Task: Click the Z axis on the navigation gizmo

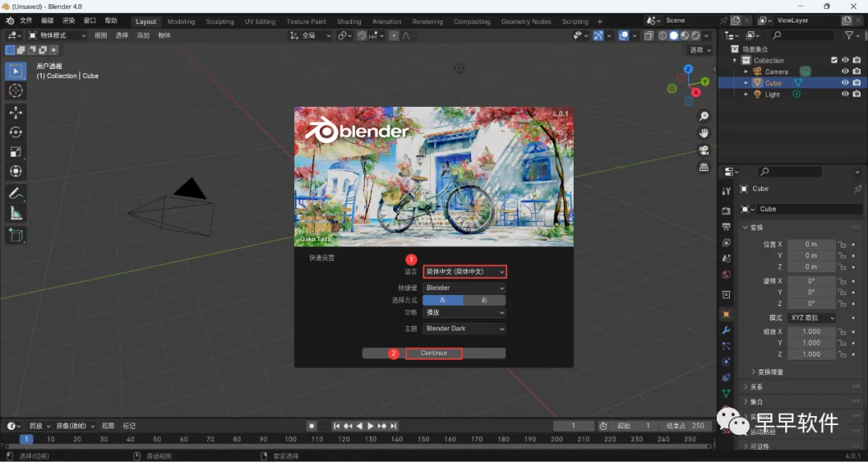Action: [688, 69]
